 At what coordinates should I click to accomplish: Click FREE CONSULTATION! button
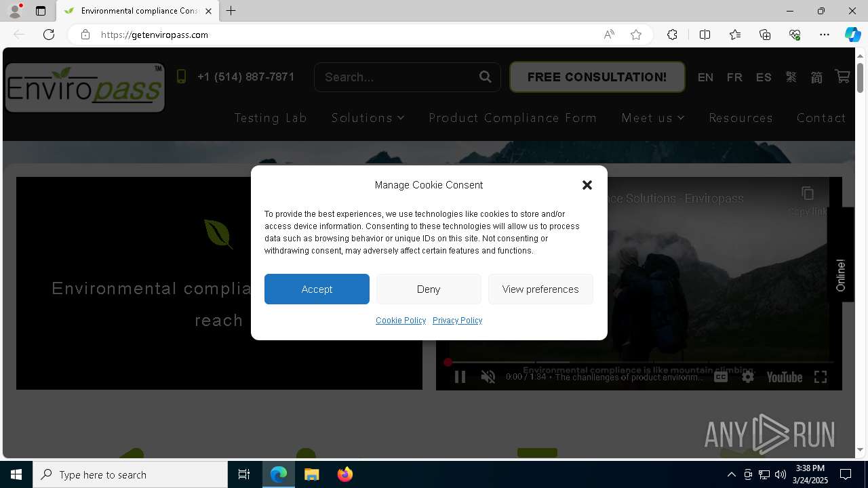point(597,77)
